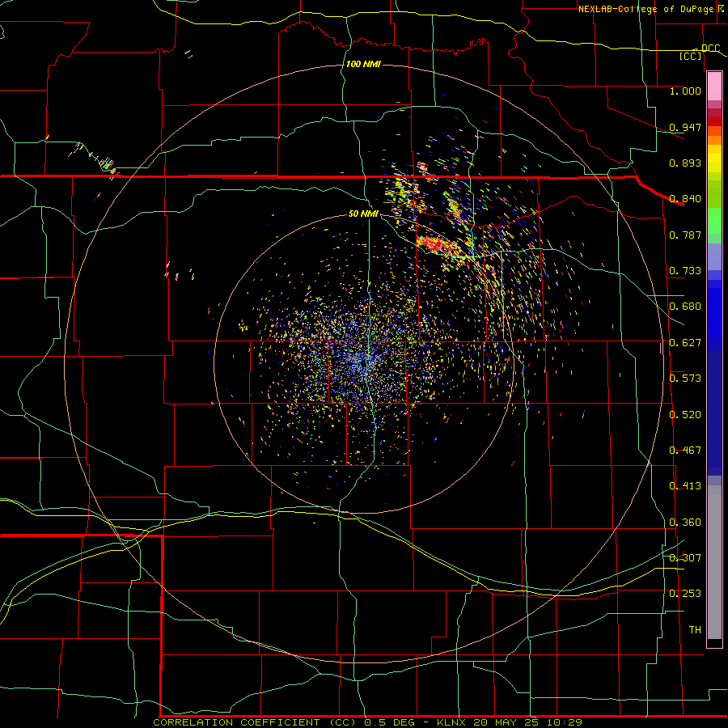Viewport: 728px width, 728px height.
Task: Click the red high-CC storm core northeast of radar
Action: click(433, 244)
